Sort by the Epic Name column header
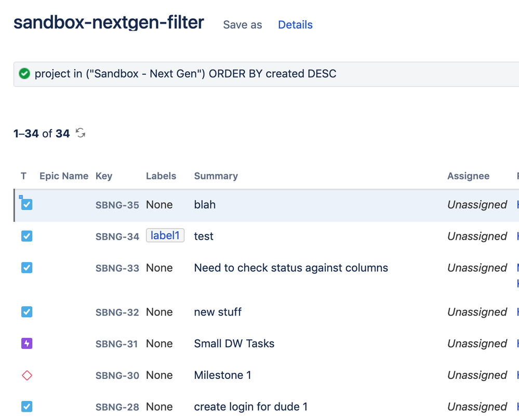 [x=64, y=176]
